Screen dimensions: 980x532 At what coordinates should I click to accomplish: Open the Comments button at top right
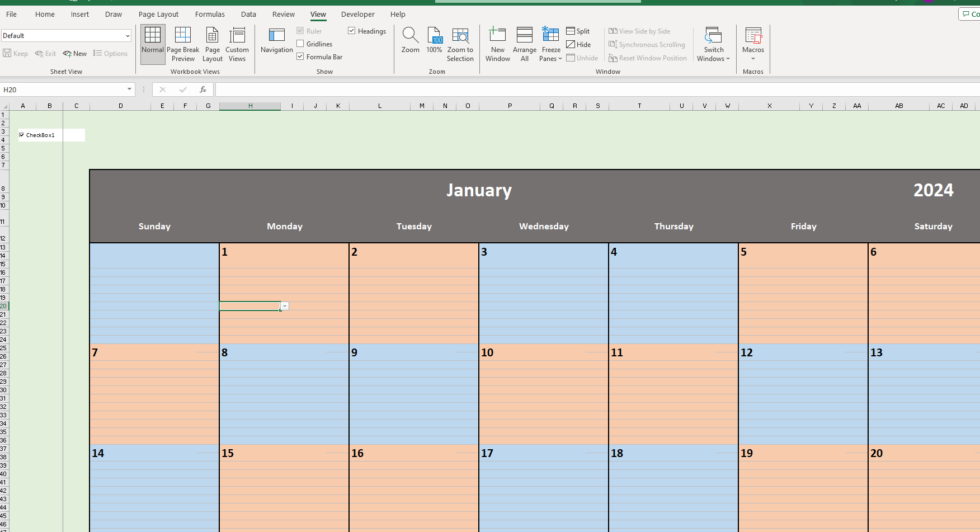click(x=970, y=14)
